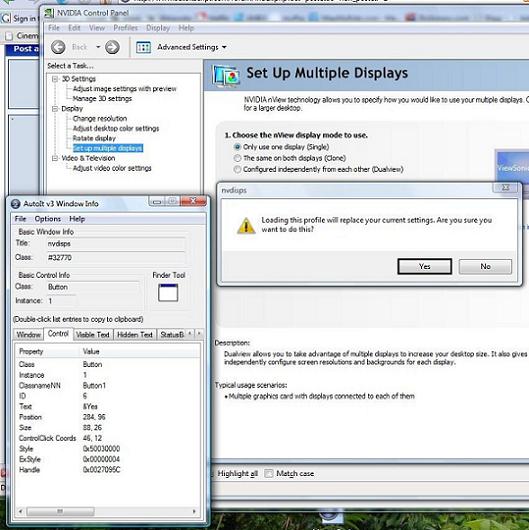Click the ClassnameNN value Button1
Image resolution: width=529 pixels, height=530 pixels.
[94, 386]
